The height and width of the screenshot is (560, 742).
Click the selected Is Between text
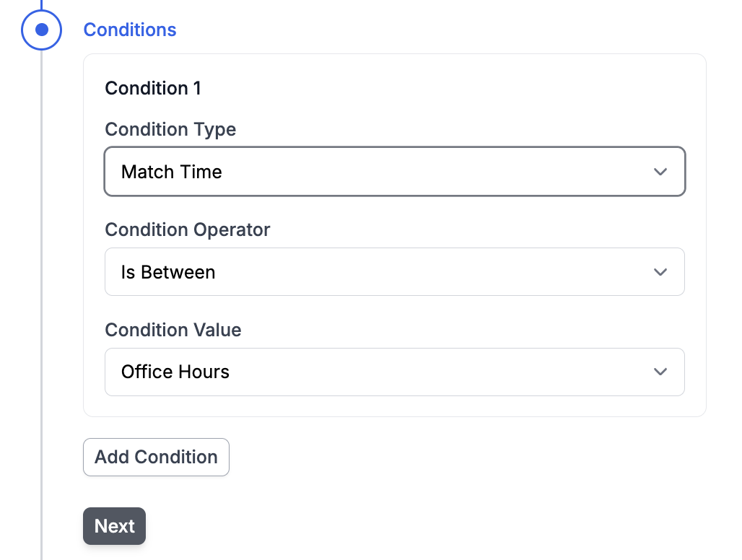pyautogui.click(x=168, y=272)
